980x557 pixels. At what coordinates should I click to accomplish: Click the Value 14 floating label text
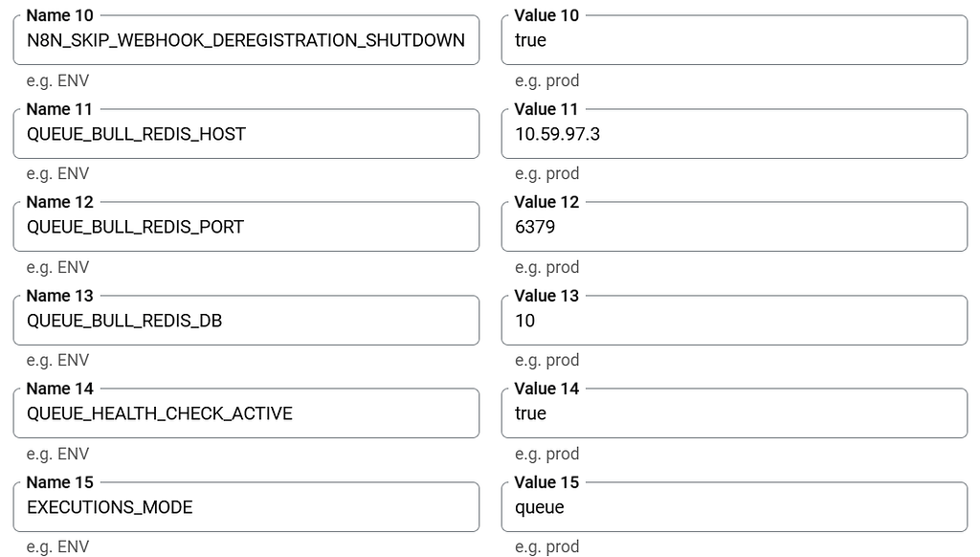coord(546,389)
